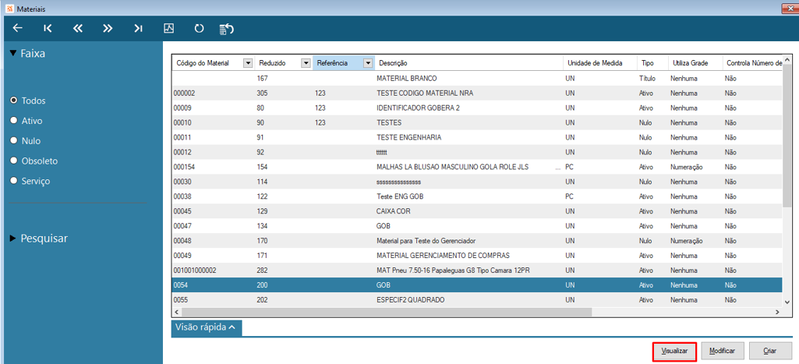Click the restore grid layout icon
The width and height of the screenshot is (799, 364).
[x=227, y=29]
